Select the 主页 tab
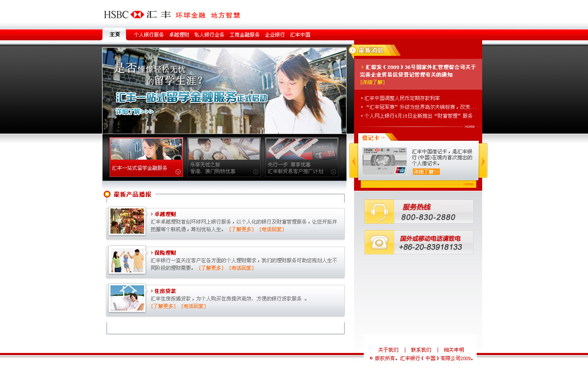This screenshot has width=588, height=379. point(115,34)
